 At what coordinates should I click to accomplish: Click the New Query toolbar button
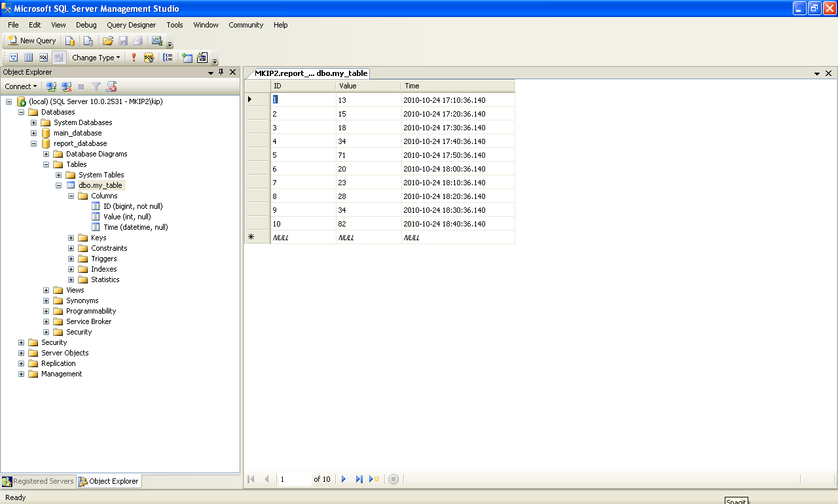pos(32,41)
